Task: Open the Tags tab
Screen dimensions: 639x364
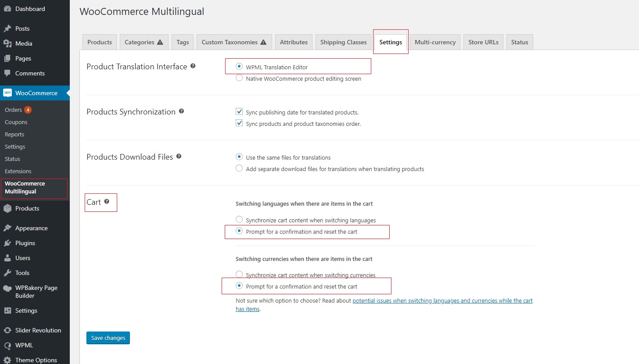Action: (183, 42)
